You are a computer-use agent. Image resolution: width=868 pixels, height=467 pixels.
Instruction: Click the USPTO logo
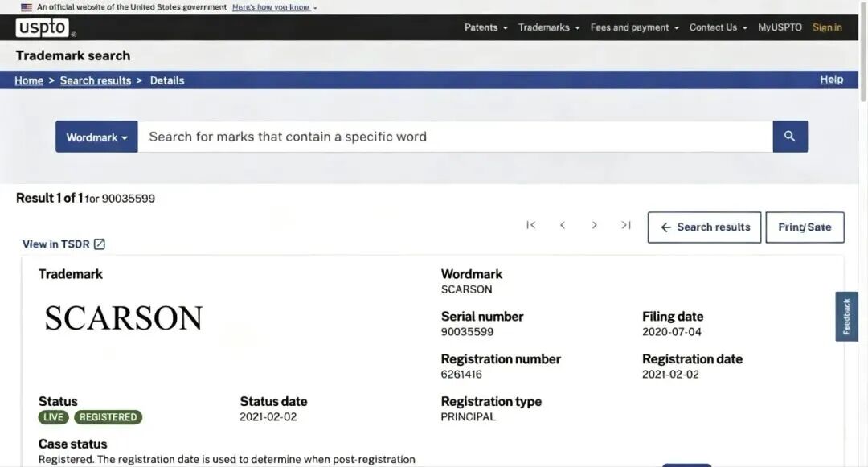coord(43,27)
